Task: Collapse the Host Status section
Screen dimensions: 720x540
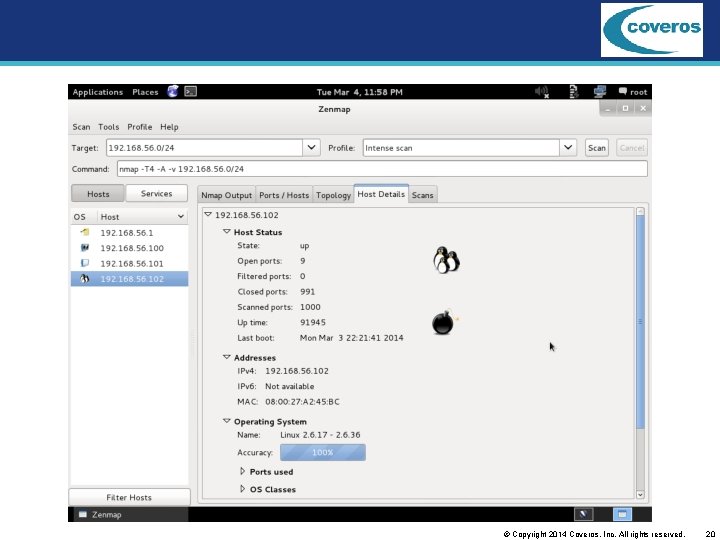Action: tap(226, 231)
